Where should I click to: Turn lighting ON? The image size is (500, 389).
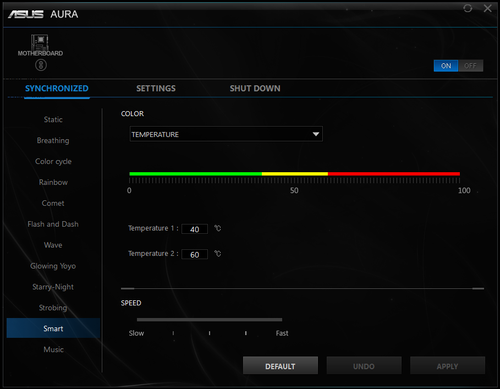446,66
